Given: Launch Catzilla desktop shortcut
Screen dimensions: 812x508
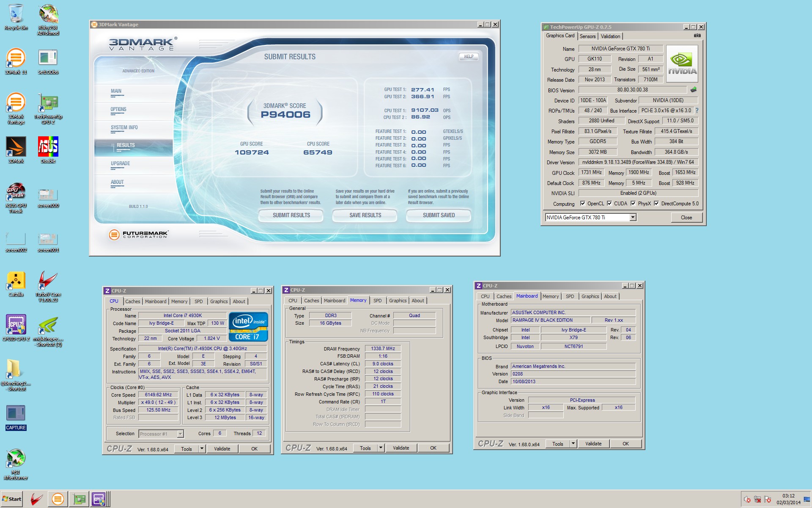Looking at the screenshot, I should (16, 284).
